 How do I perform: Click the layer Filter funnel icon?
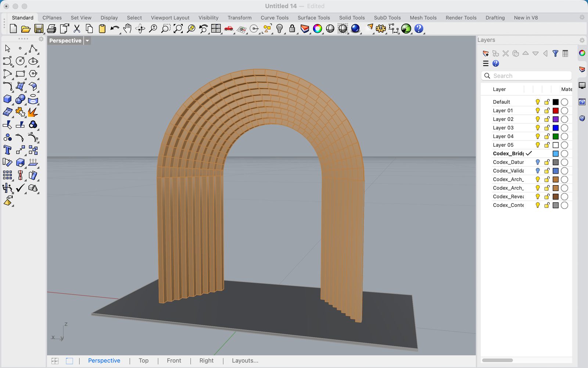click(x=555, y=54)
